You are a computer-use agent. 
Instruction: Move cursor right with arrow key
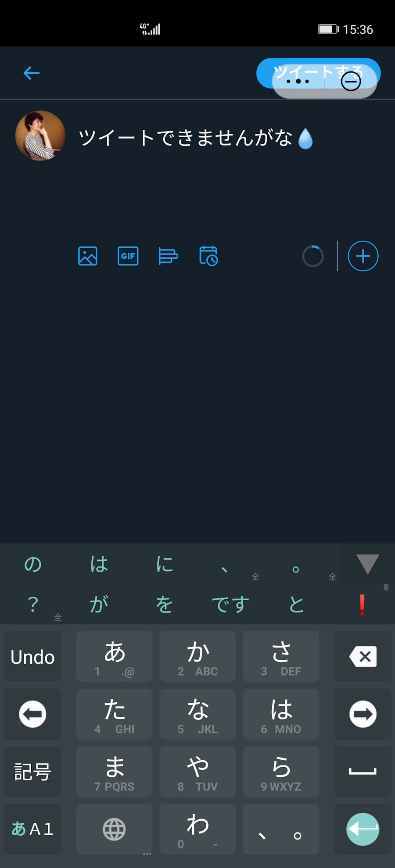tap(363, 714)
